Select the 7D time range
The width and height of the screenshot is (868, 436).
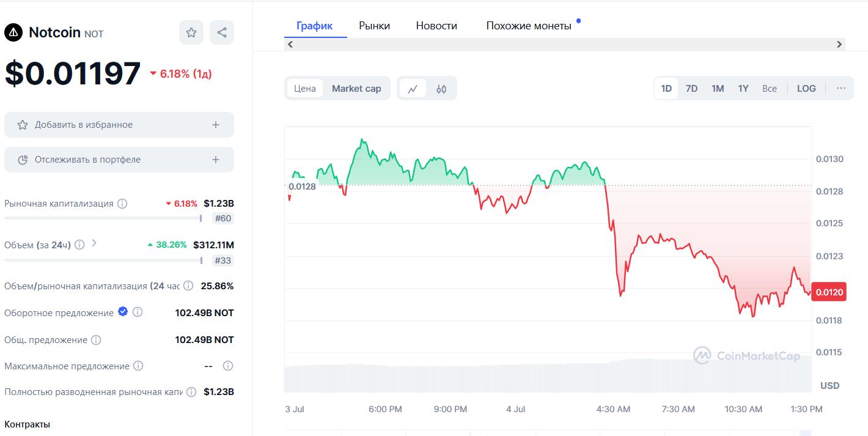point(691,89)
